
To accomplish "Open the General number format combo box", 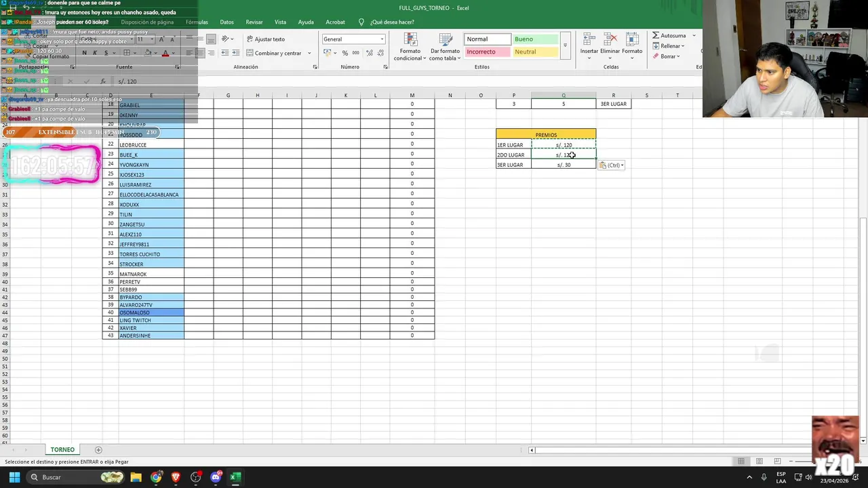I will [x=353, y=39].
